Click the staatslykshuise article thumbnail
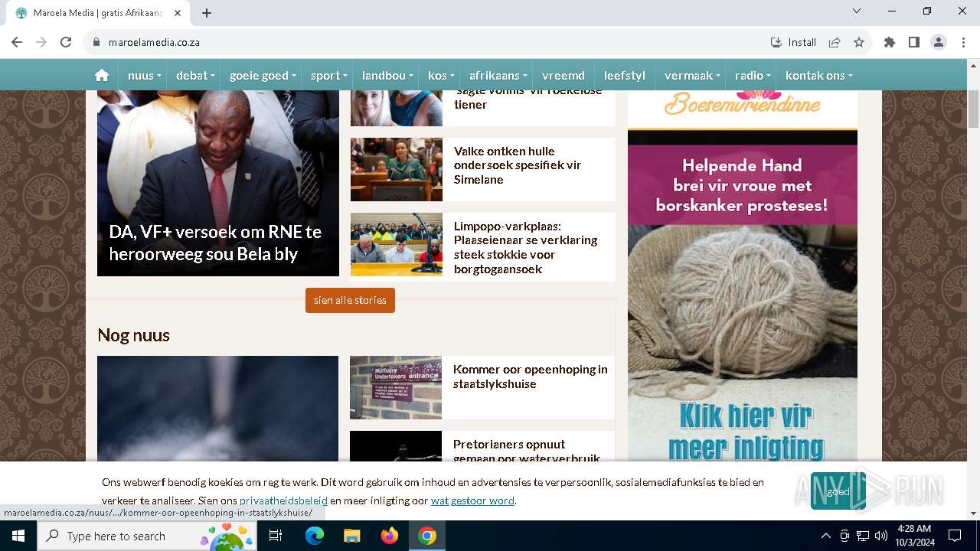 tap(396, 387)
